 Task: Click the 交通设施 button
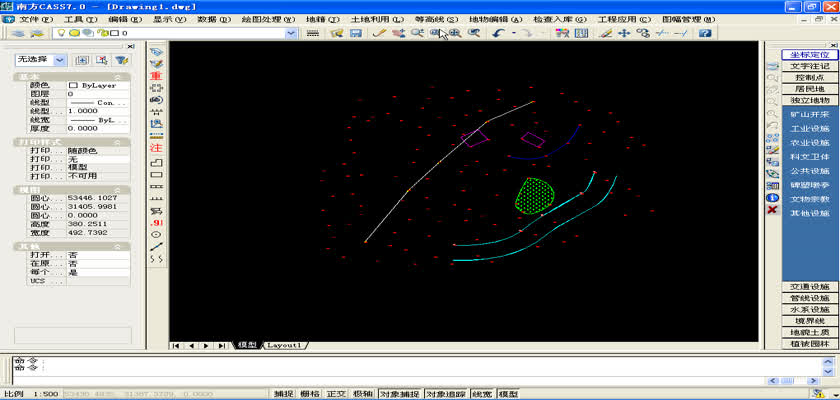[x=810, y=287]
